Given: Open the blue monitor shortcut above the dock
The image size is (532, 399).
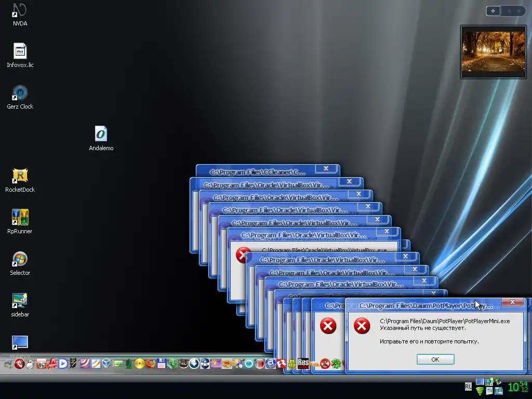Looking at the screenshot, I should [x=20, y=343].
